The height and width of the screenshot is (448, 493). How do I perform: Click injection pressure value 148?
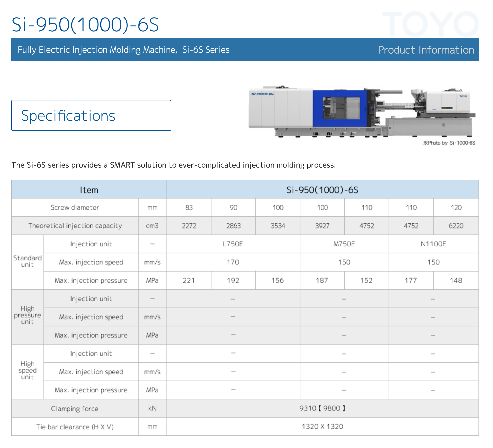[456, 280]
